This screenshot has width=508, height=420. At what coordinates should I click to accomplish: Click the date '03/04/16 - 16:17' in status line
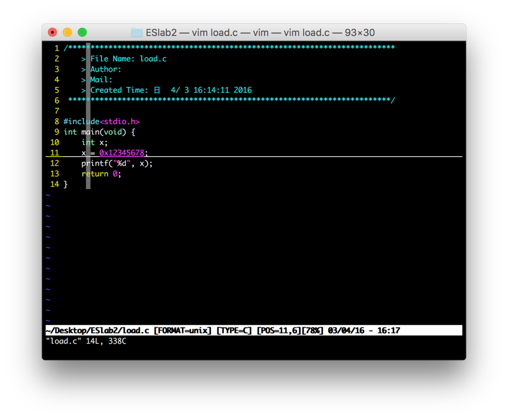tap(364, 330)
